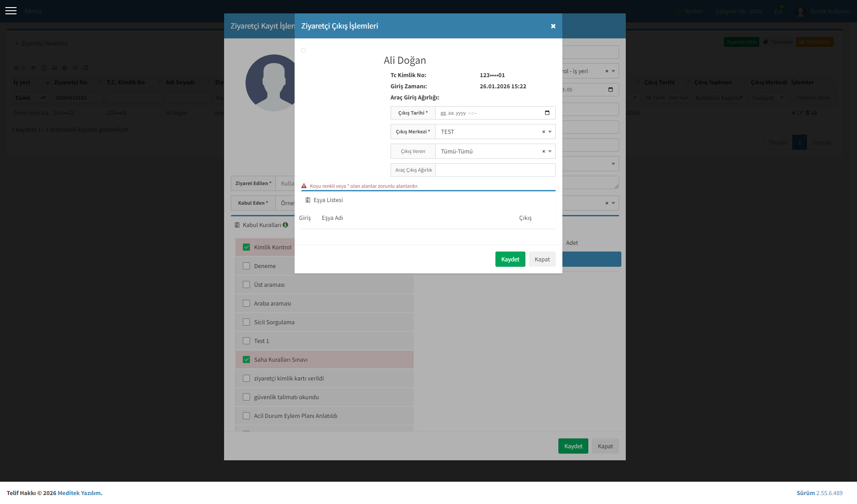Click the edit pencil icon in grid toolbar
The width and height of the screenshot is (857, 504).
[75, 68]
